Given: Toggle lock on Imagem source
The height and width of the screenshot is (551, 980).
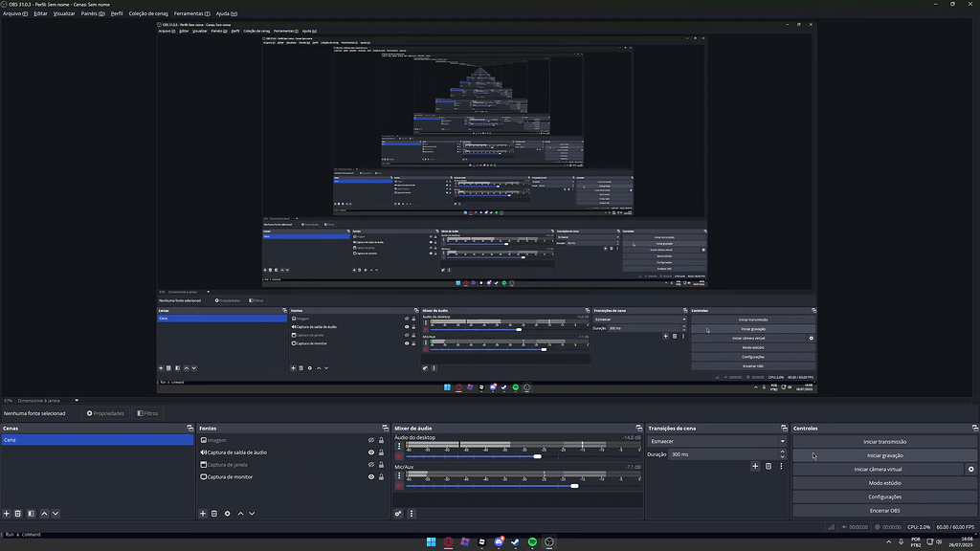Looking at the screenshot, I should 381,440.
